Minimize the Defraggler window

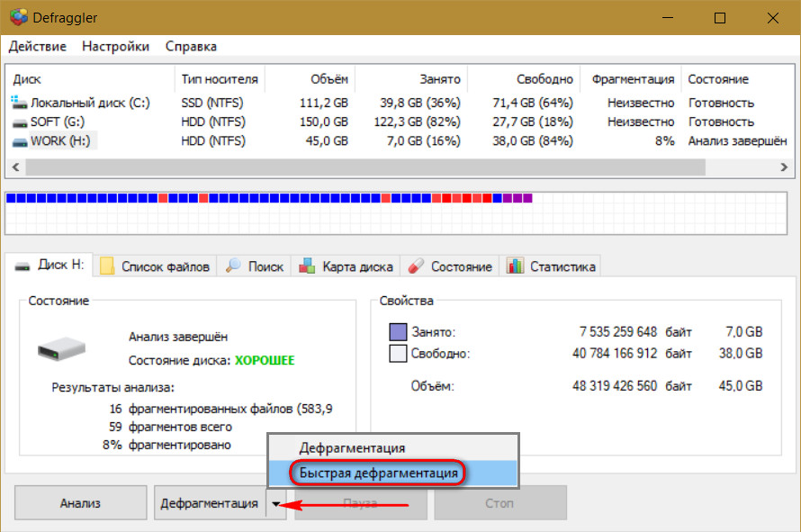[x=668, y=18]
